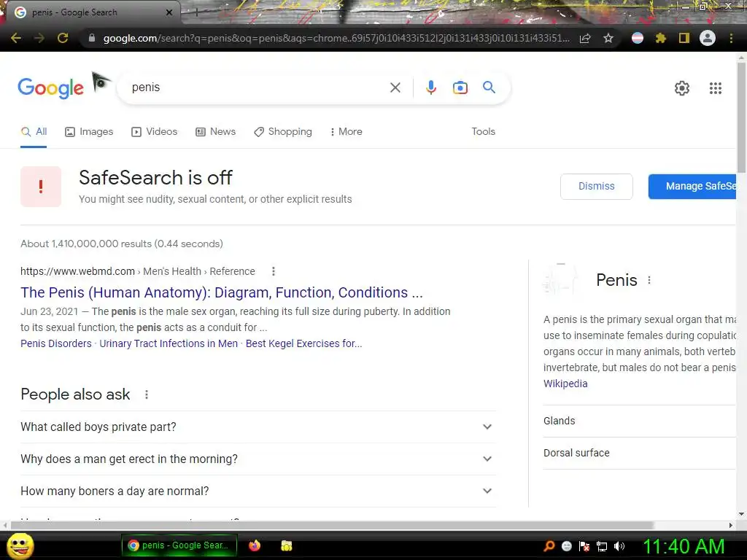Open Chrome's three-dot menu
Screen dimensions: 747x560
(731, 38)
